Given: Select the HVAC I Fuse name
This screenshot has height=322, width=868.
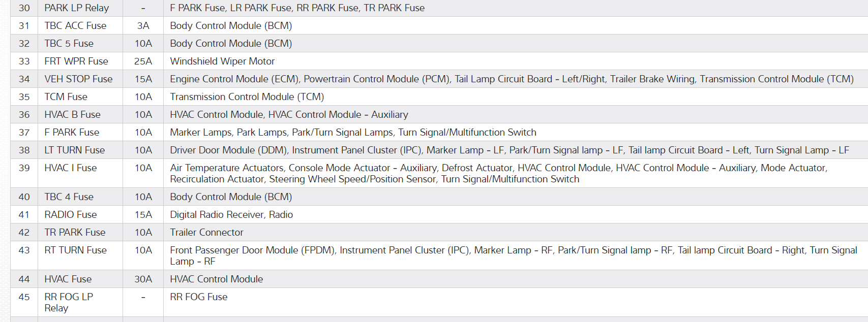Looking at the screenshot, I should 70,168.
